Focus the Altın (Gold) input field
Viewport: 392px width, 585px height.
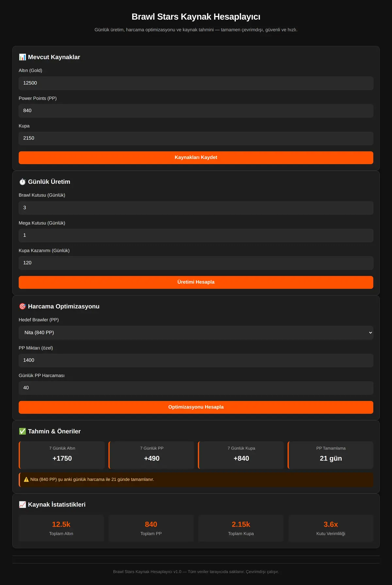(196, 83)
